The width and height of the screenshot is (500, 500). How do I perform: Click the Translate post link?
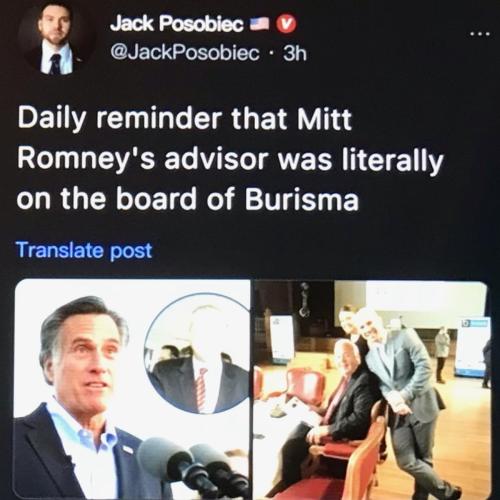coord(84,250)
